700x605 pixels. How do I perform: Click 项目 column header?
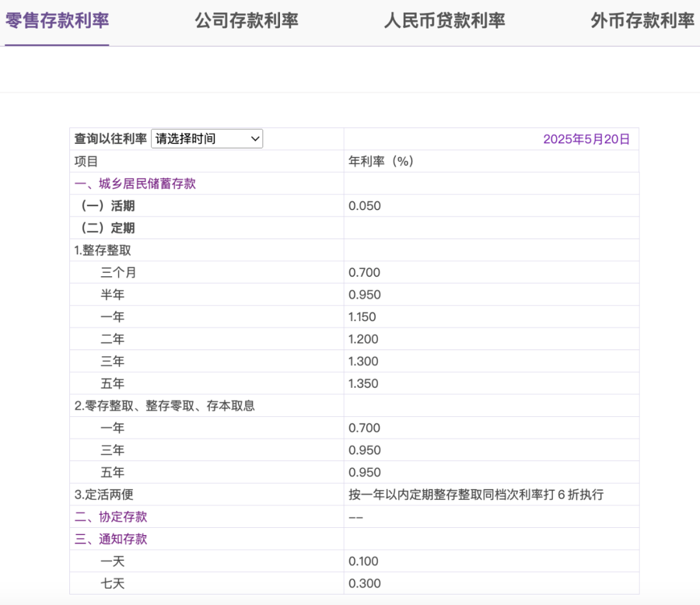click(x=86, y=161)
